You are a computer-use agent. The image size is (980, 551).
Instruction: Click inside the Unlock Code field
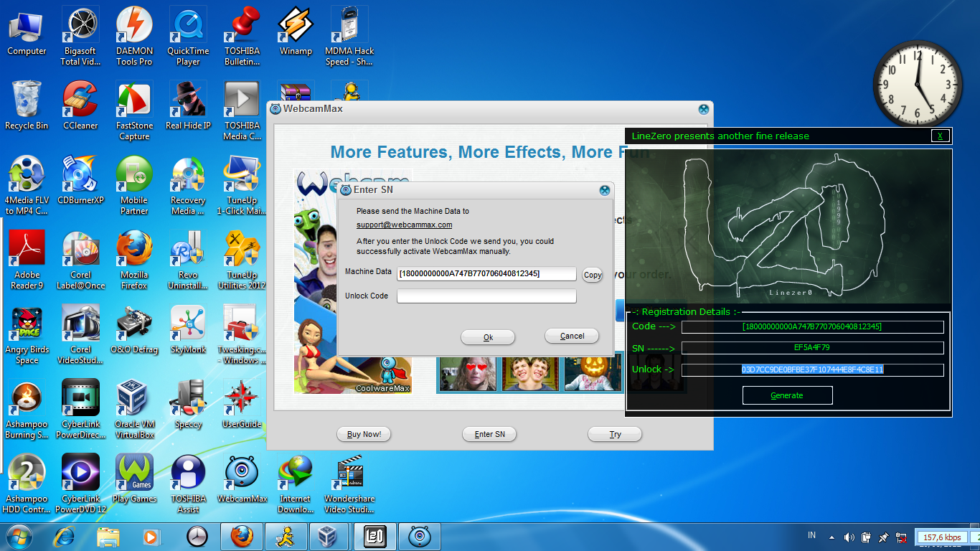tap(486, 296)
